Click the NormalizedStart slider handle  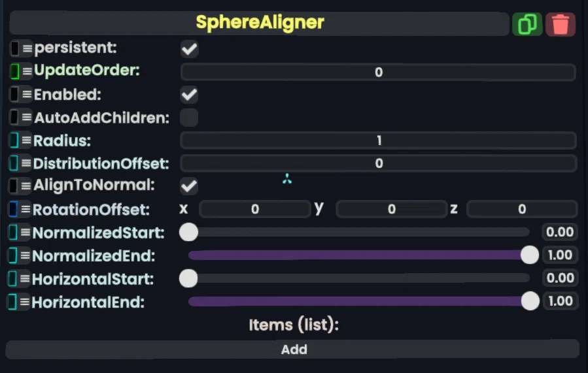pyautogui.click(x=188, y=232)
